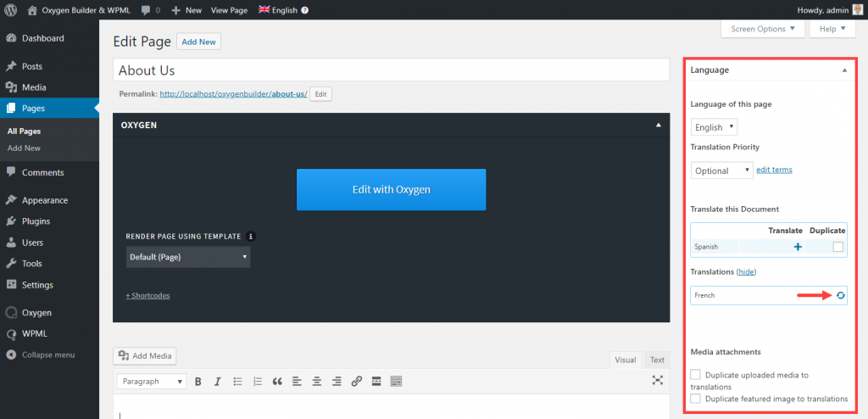
Task: Align text left
Action: point(298,382)
